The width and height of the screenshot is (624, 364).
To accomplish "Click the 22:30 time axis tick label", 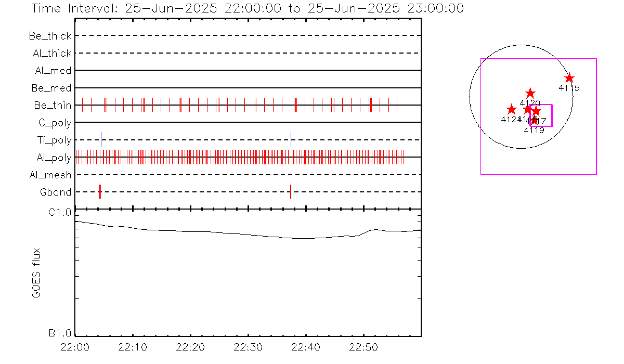I will tap(248, 347).
